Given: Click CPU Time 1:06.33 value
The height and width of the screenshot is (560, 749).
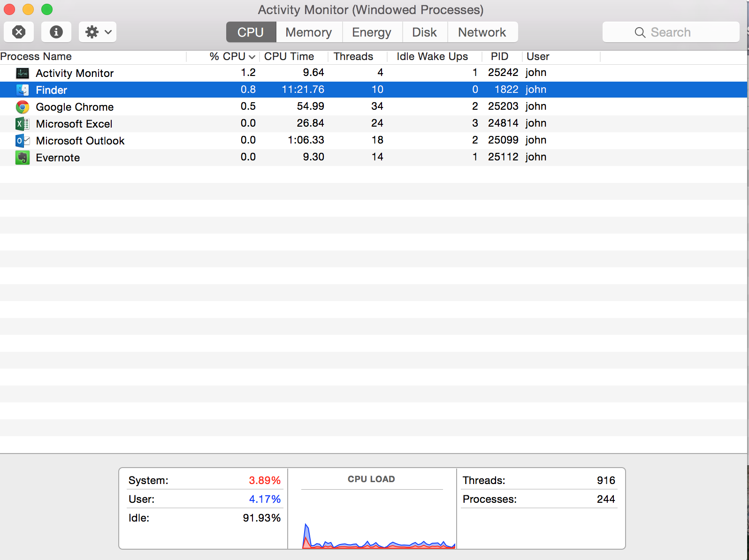Looking at the screenshot, I should 306,140.
